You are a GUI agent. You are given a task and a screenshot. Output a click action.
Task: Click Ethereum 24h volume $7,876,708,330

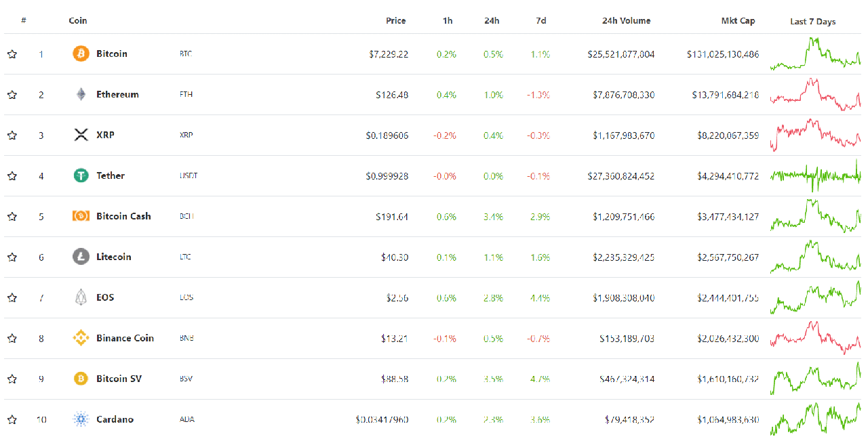tap(624, 95)
